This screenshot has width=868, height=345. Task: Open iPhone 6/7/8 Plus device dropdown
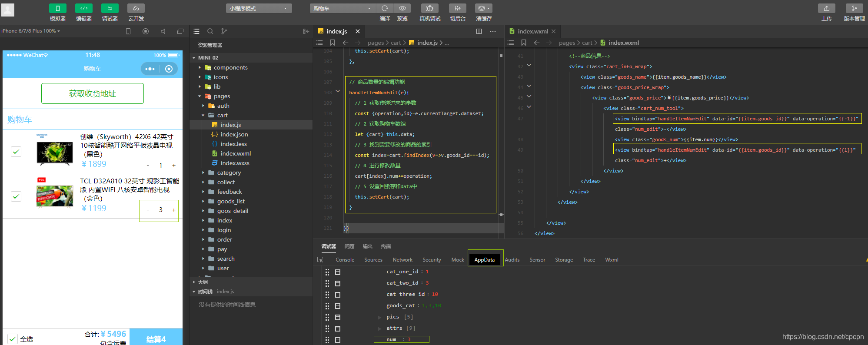pyautogui.click(x=31, y=31)
